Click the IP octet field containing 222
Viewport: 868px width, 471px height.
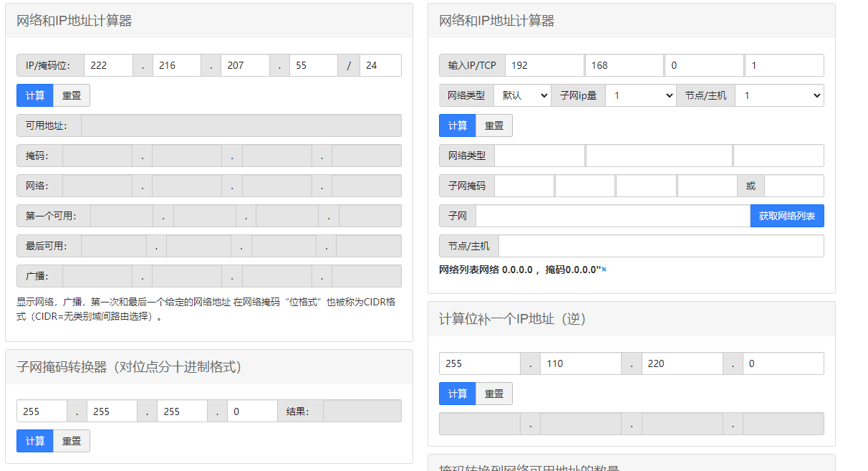[107, 65]
